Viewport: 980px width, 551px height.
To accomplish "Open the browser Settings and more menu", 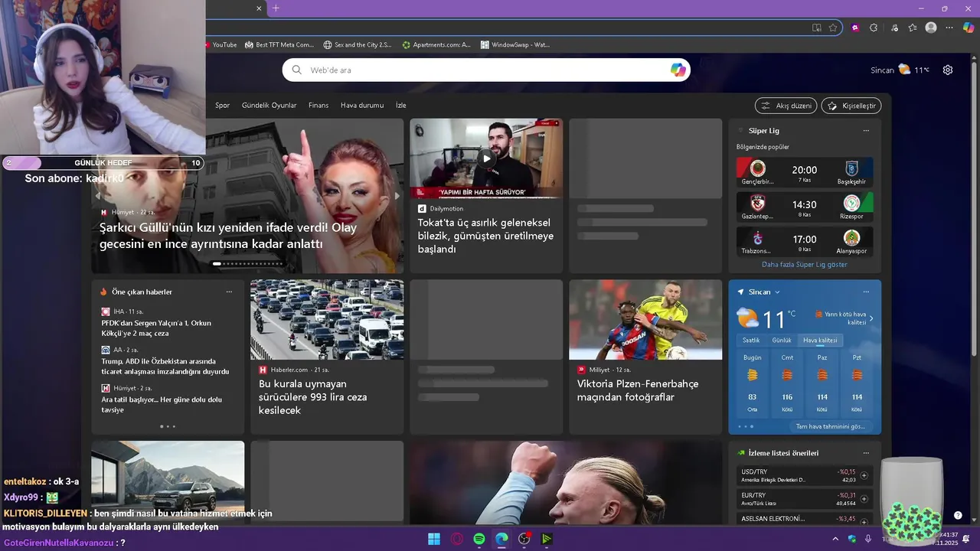I will [949, 28].
